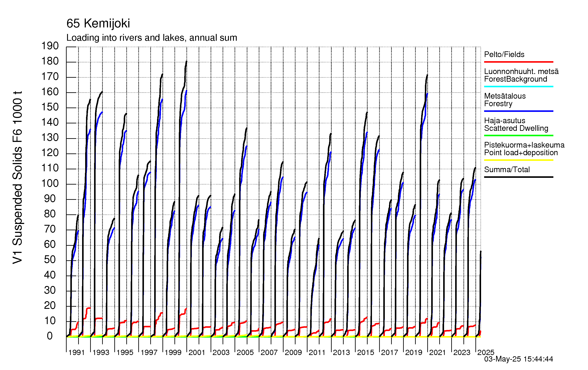Click the 'Metsätalous' legend text
The image size is (588, 370).
pyautogui.click(x=505, y=96)
